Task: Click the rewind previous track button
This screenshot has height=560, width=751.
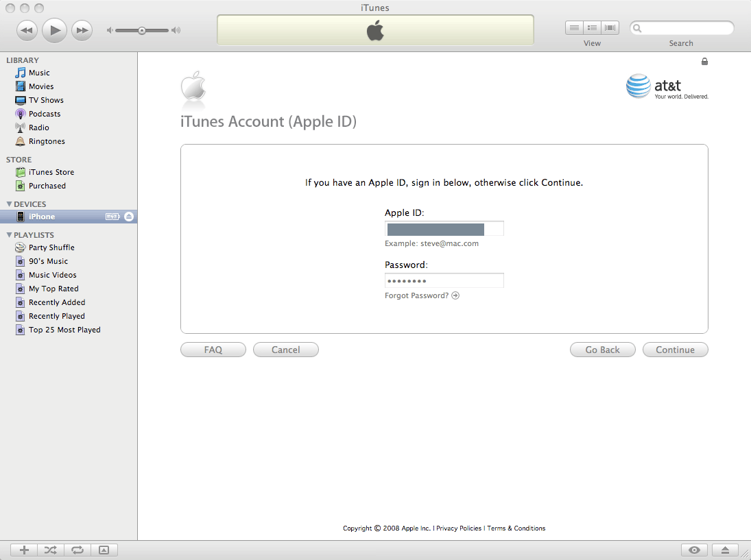Action: [x=27, y=31]
